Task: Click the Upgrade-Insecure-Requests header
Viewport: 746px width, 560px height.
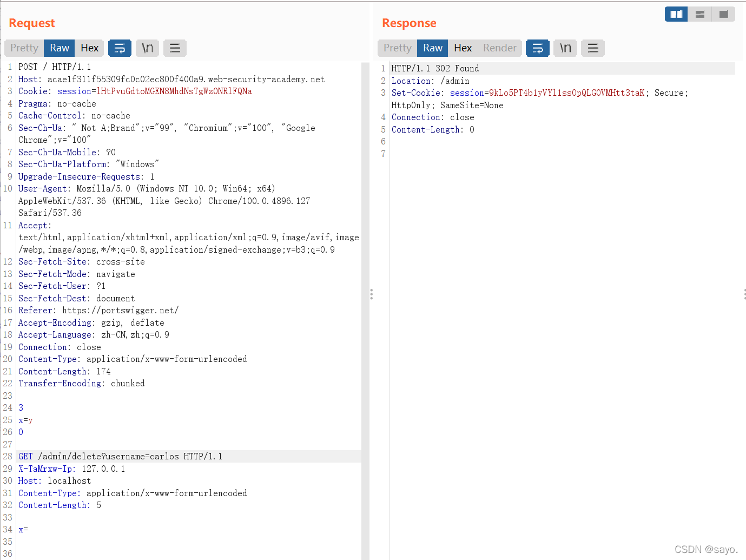Action: click(x=87, y=177)
